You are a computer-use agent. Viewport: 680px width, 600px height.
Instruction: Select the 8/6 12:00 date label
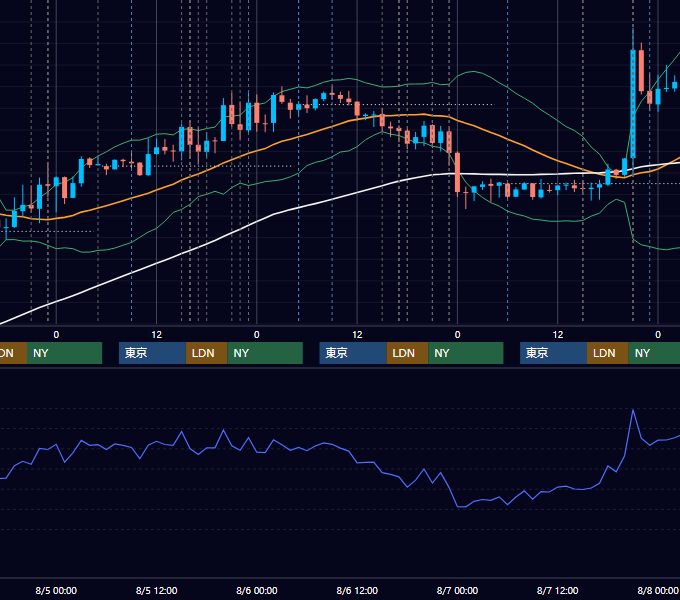[x=357, y=590]
